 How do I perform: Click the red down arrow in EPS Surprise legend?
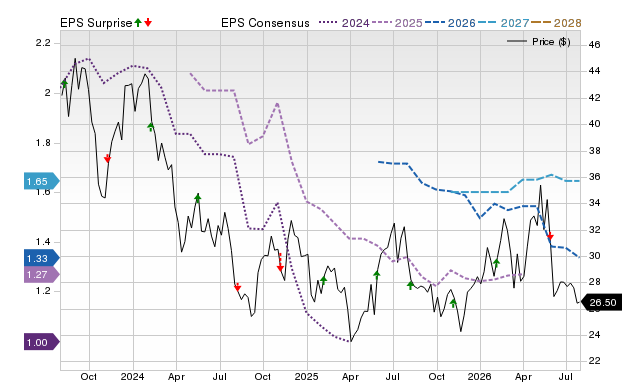point(148,22)
